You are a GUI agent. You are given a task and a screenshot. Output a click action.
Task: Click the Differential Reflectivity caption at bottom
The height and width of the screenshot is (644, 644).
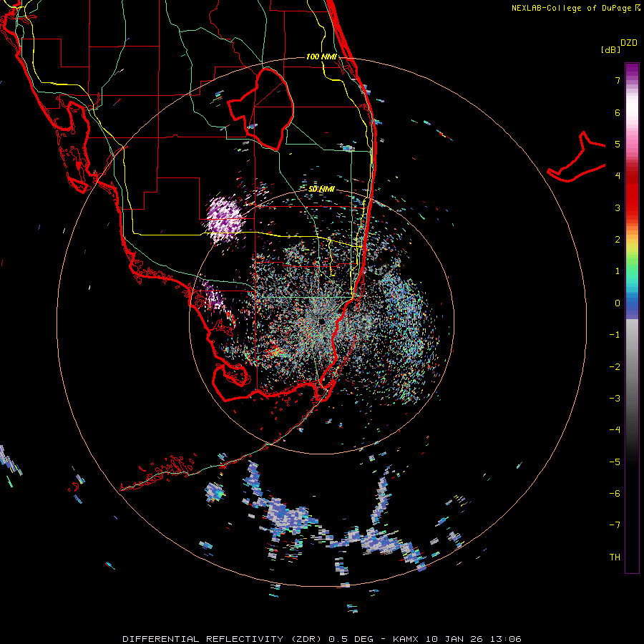click(321, 639)
